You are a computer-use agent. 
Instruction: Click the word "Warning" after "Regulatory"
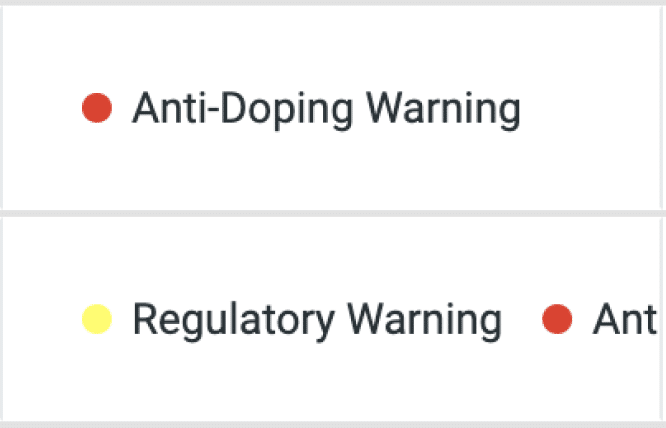(x=425, y=321)
